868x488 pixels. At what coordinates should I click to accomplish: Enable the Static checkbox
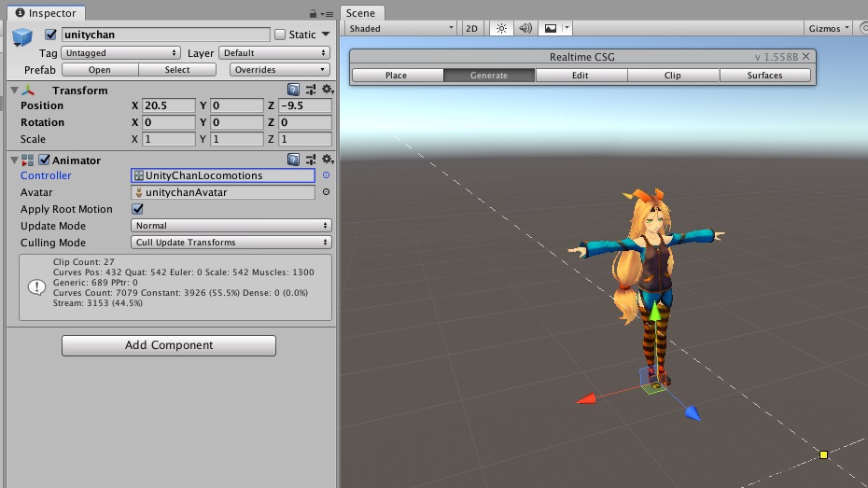tap(280, 35)
